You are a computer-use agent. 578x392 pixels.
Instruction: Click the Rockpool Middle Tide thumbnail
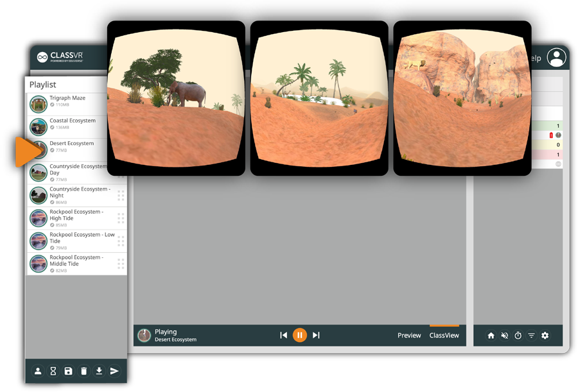click(39, 264)
